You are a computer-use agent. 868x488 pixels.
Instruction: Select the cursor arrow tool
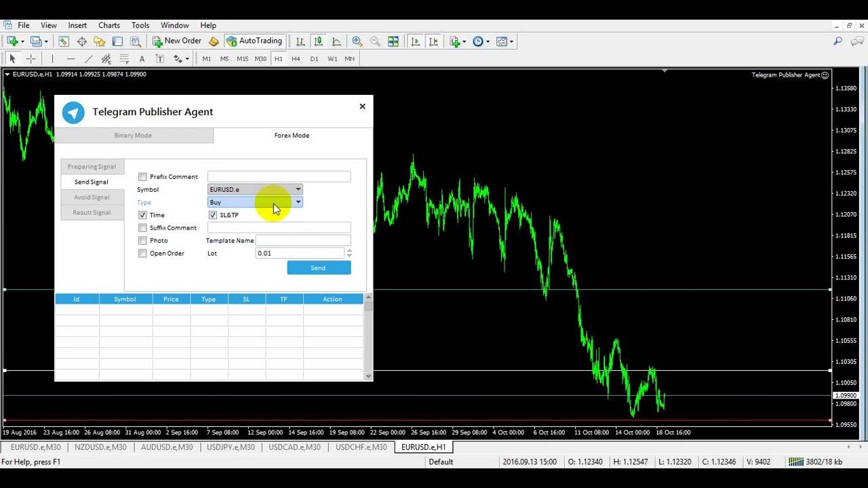[12, 59]
